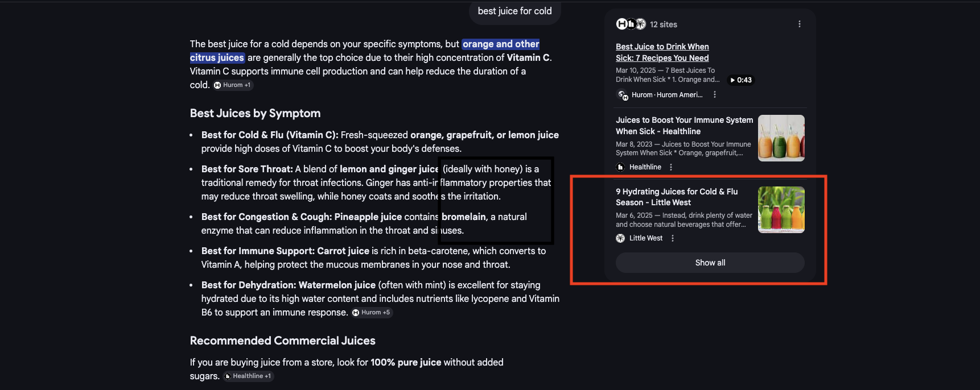
Task: Open the sources panel three-dot menu
Action: [799, 24]
